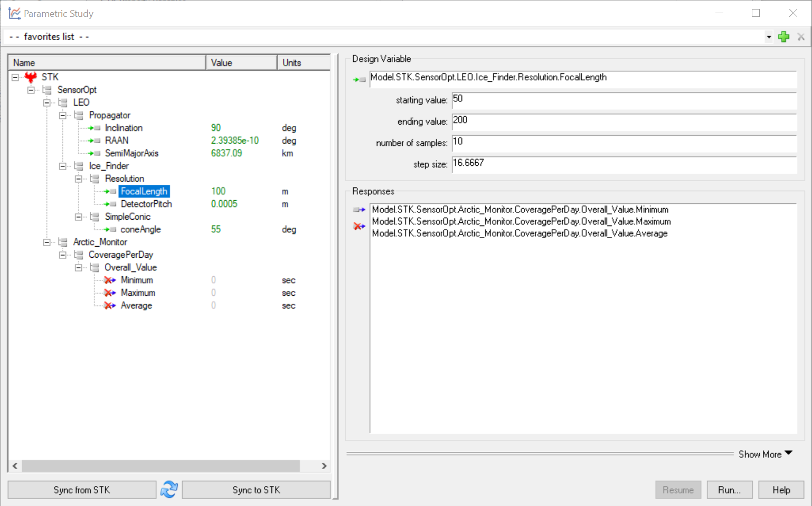Image resolution: width=812 pixels, height=506 pixels.
Task: Click the tree horizontal scrollbar right arrow
Action: coord(324,466)
